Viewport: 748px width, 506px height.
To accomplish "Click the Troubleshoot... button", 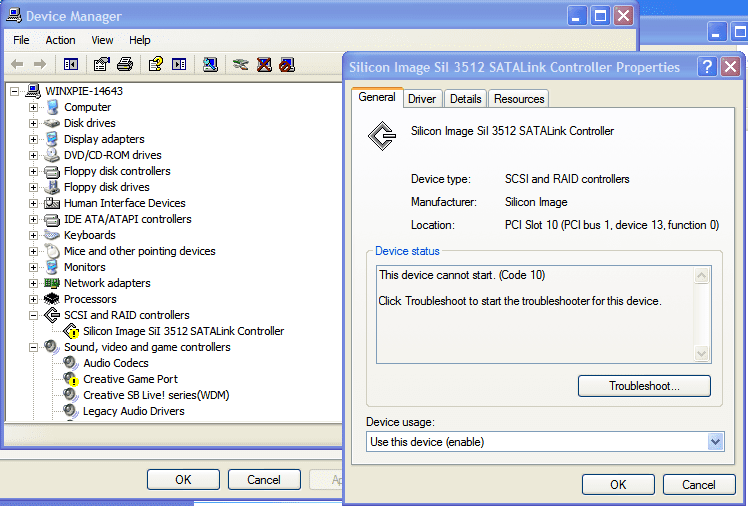I will tap(644, 386).
